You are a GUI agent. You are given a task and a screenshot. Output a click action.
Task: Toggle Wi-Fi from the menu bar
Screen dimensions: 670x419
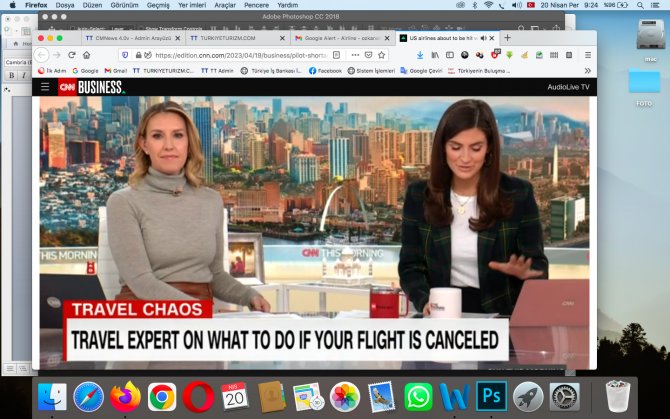[x=489, y=5]
